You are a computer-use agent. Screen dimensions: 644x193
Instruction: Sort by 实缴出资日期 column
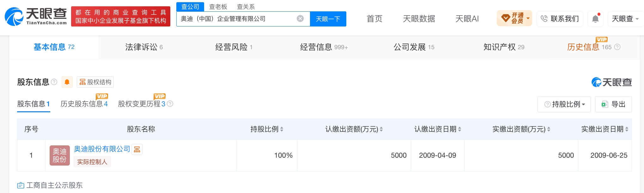627,129
